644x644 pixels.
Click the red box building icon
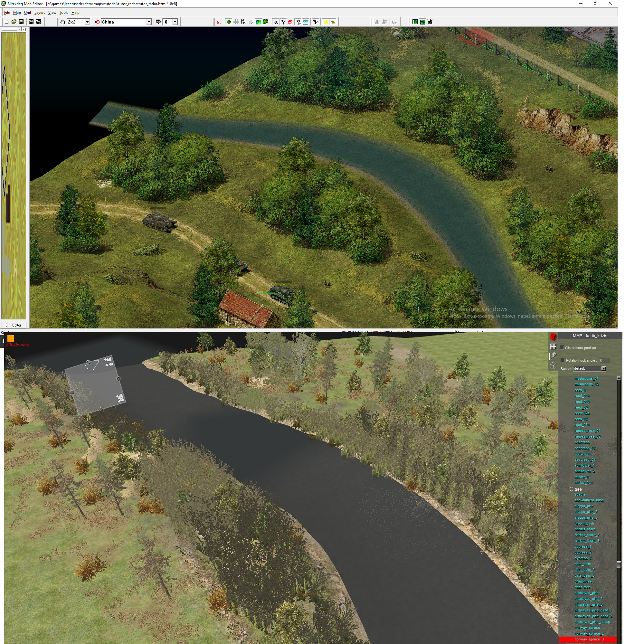tap(291, 22)
